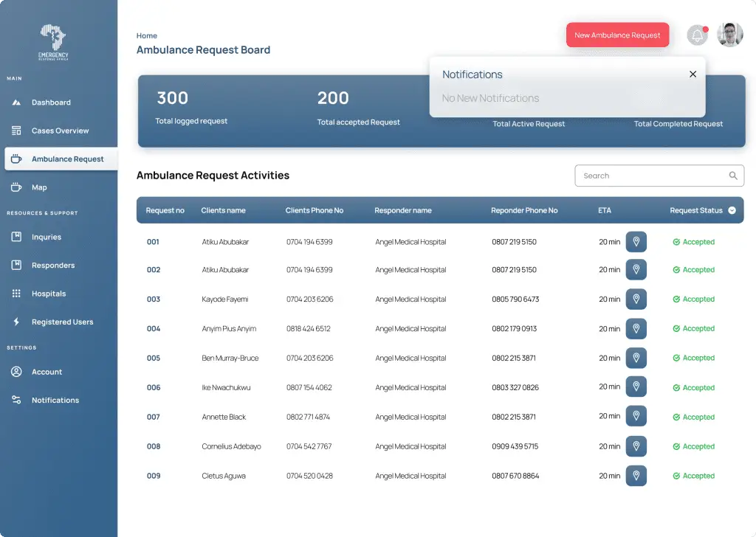Open the notification bell icon
Screen dimensions: 756x537
tap(697, 35)
